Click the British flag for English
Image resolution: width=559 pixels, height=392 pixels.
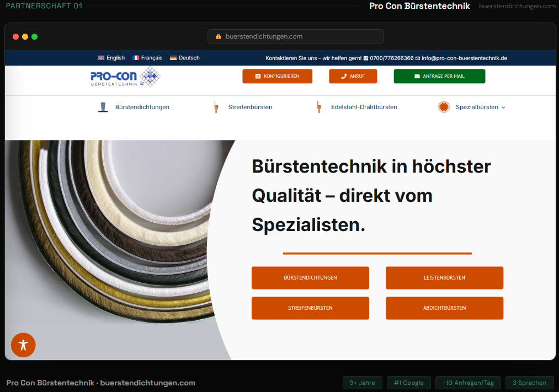point(101,57)
